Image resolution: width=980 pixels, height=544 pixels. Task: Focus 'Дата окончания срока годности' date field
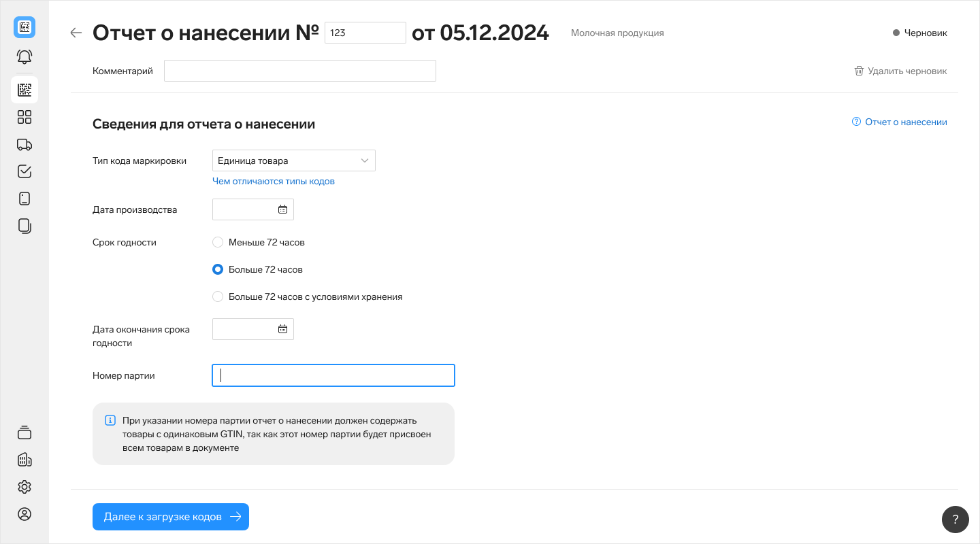(253, 329)
